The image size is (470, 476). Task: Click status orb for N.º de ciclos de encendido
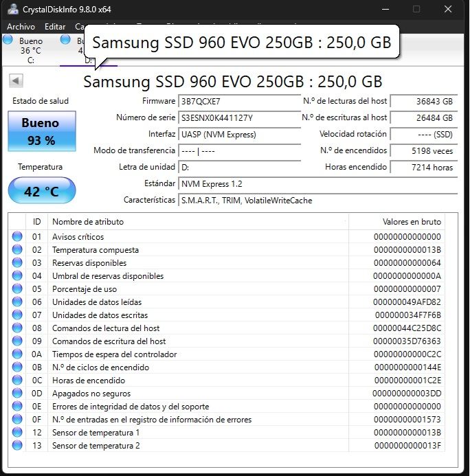[17, 367]
